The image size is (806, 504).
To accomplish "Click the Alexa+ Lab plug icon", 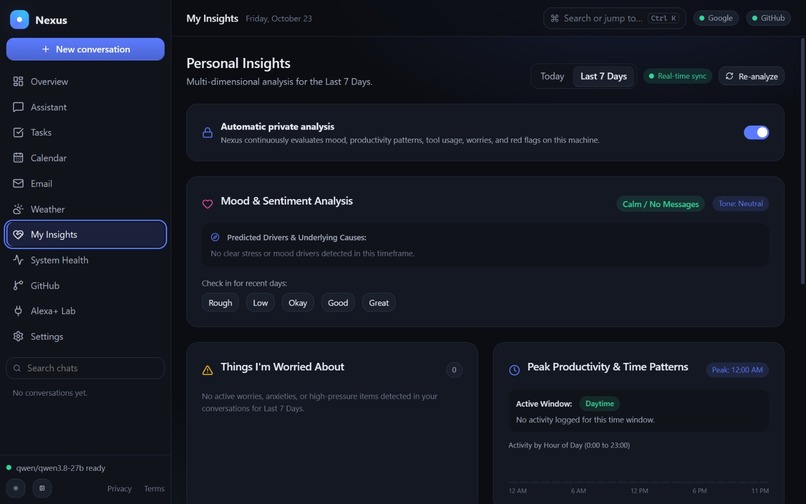I will click(x=18, y=311).
